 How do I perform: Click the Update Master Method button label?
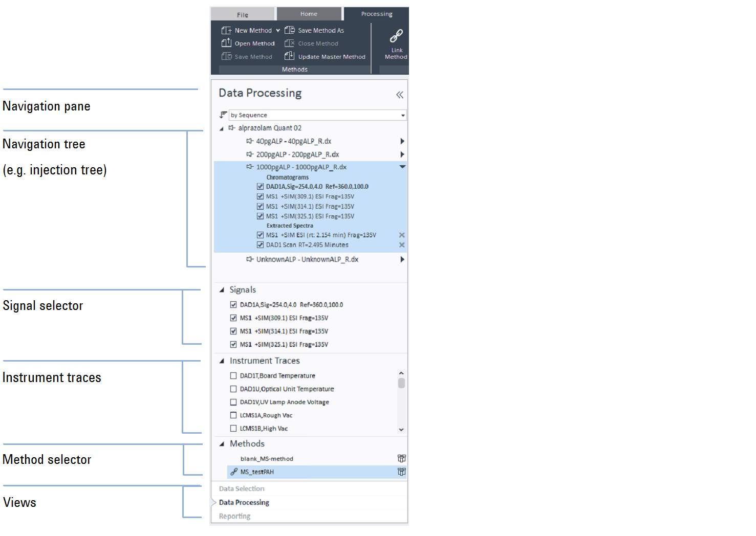(332, 57)
